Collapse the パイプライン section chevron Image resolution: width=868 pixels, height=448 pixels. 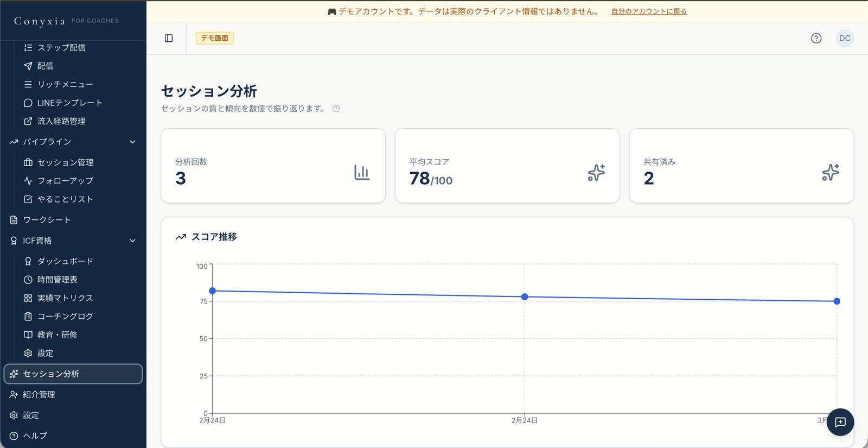point(132,142)
